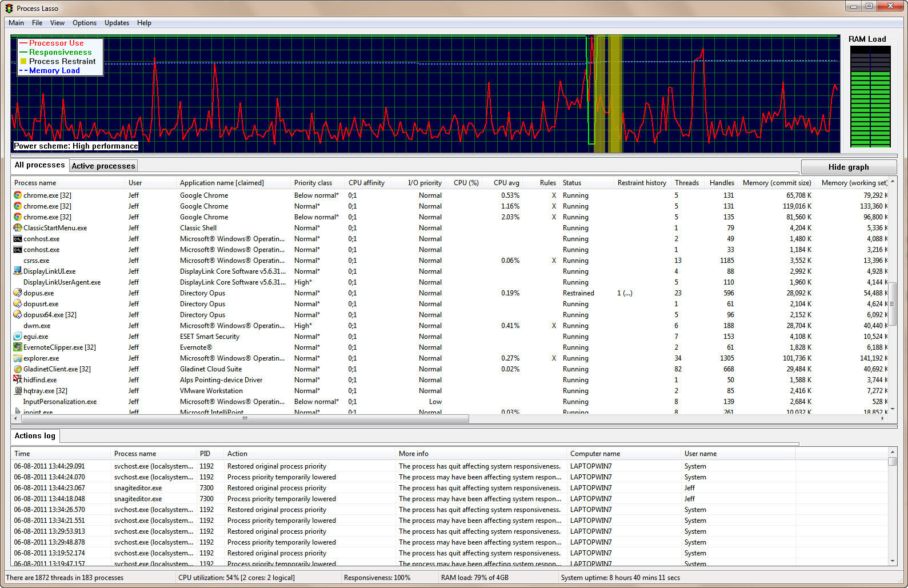Sort by Process name column header

[68, 183]
